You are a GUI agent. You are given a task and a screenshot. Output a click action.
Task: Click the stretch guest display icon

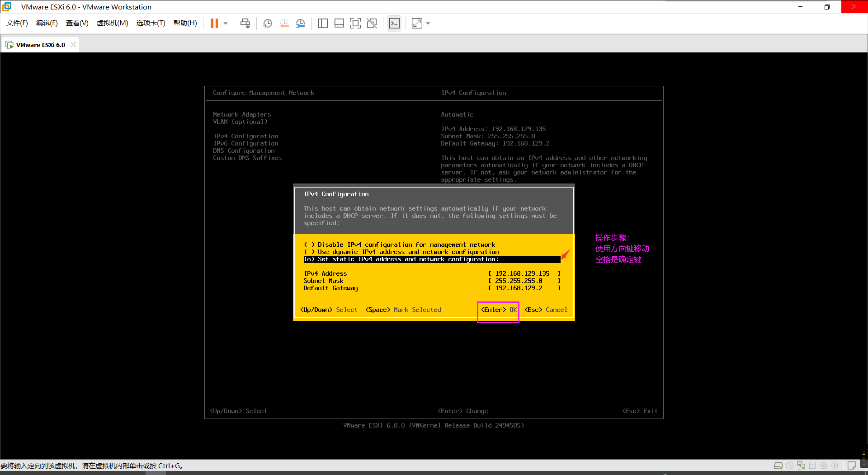pos(417,23)
